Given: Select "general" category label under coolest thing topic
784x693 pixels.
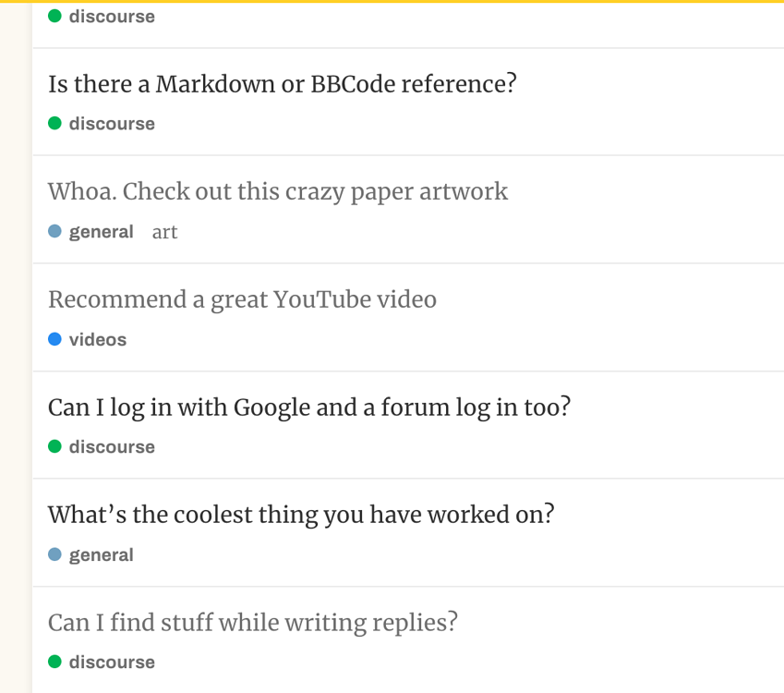Looking at the screenshot, I should point(101,555).
